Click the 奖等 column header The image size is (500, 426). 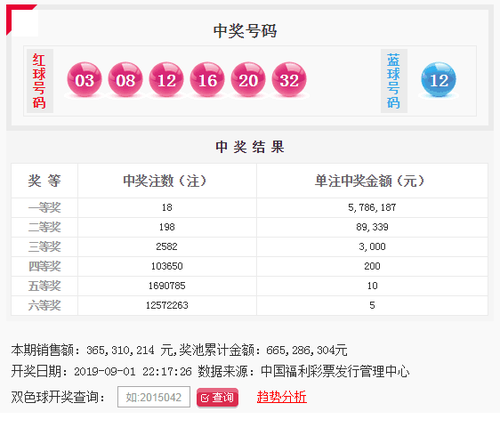[44, 181]
